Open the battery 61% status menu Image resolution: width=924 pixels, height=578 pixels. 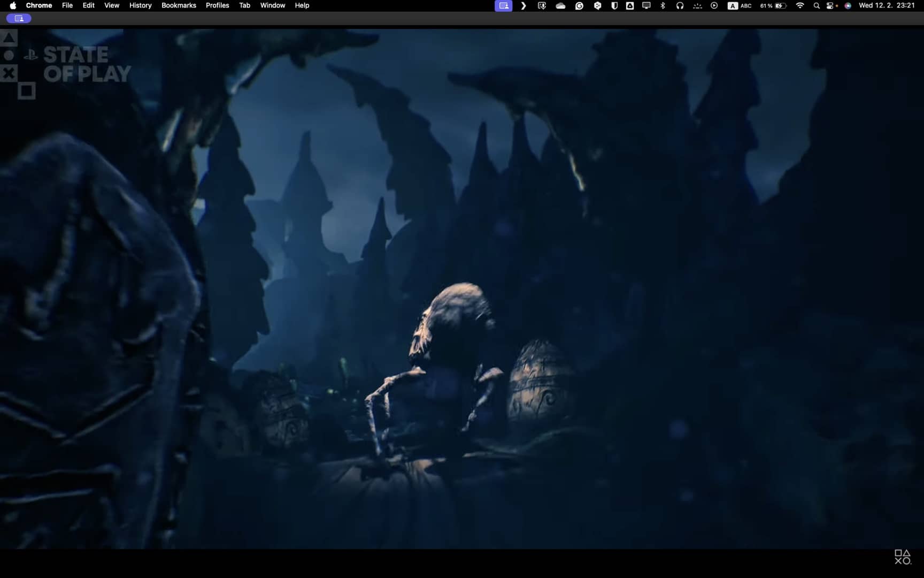[773, 5]
